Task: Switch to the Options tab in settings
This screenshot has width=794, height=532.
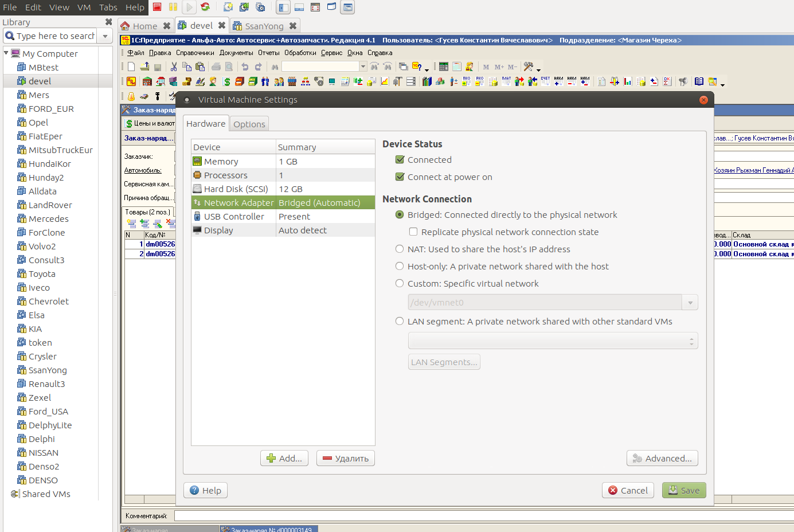Action: (x=249, y=124)
